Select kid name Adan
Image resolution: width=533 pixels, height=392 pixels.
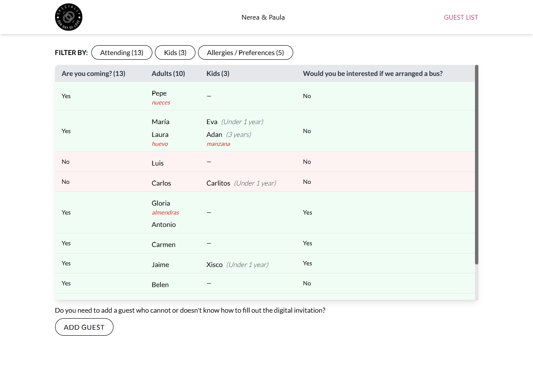214,135
